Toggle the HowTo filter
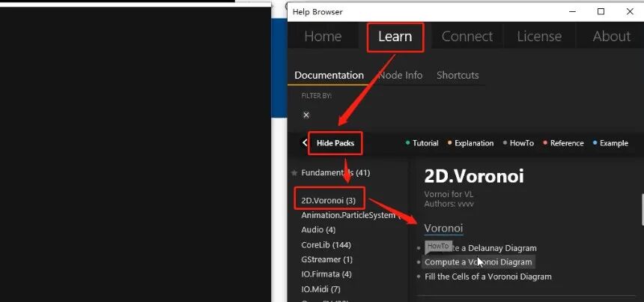644x302 pixels. click(x=518, y=143)
